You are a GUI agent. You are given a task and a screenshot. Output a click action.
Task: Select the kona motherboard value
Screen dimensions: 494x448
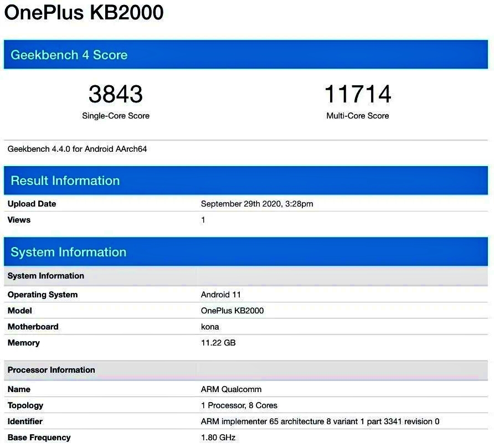(x=210, y=327)
